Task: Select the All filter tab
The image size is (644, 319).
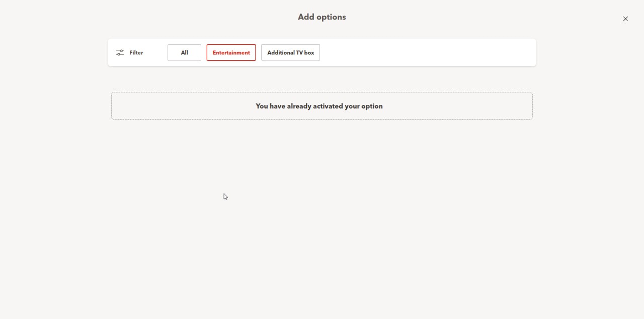Action: coord(184,53)
